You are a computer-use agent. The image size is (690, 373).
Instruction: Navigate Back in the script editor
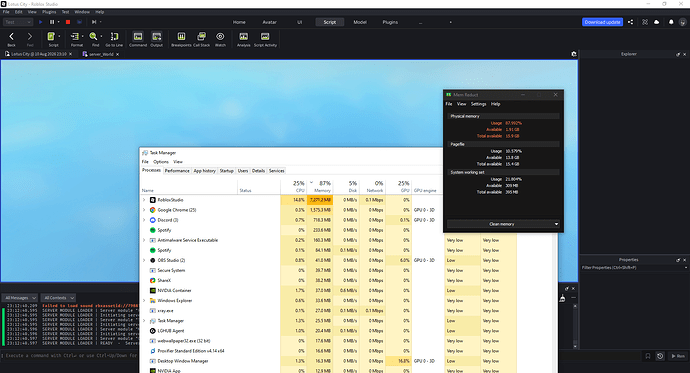tap(11, 39)
